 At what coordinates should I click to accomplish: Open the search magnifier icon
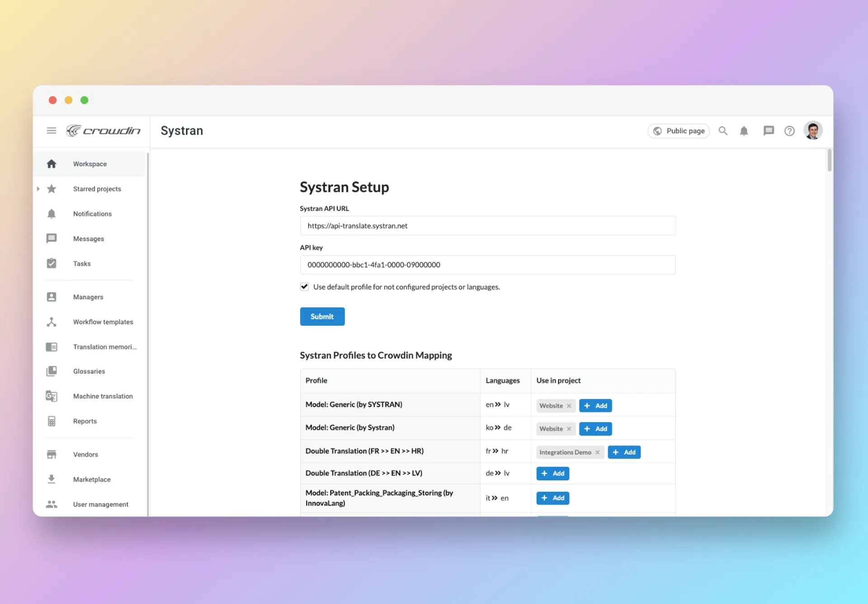723,131
